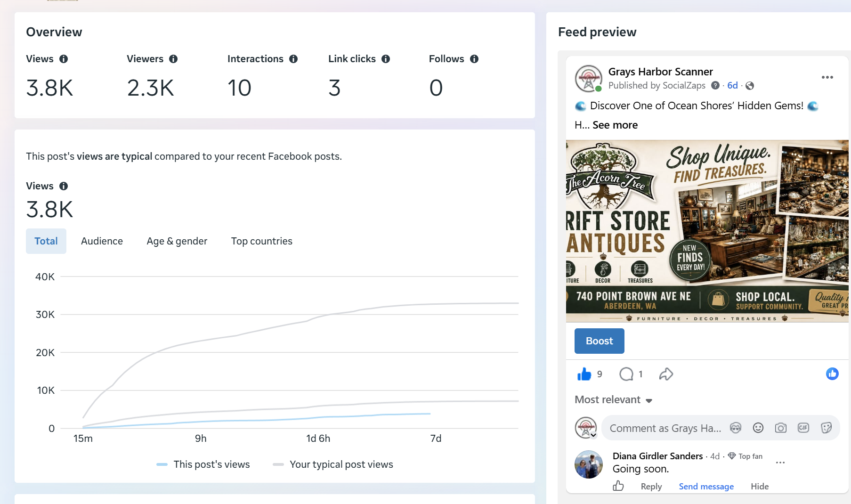Attach a photo via camera icon
Image resolution: width=851 pixels, height=504 pixels.
[x=781, y=428]
